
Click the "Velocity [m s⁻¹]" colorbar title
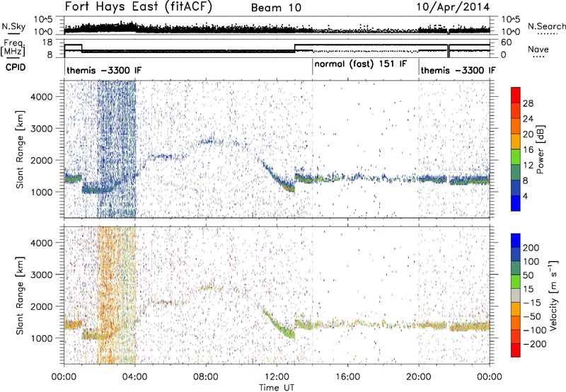[x=553, y=296]
